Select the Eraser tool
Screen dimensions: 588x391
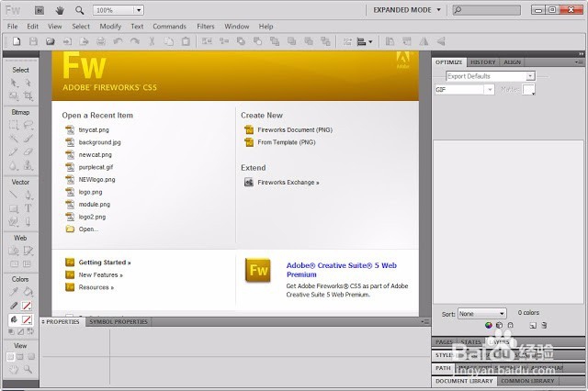28,151
